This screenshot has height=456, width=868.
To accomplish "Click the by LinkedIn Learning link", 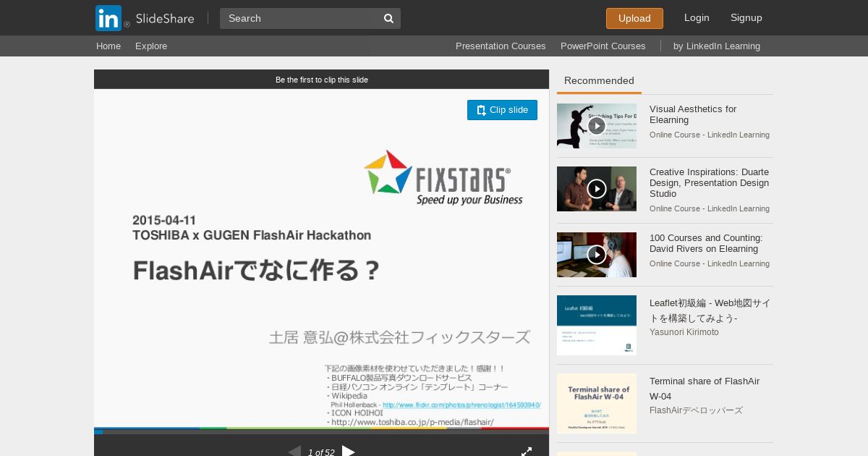I will point(717,46).
